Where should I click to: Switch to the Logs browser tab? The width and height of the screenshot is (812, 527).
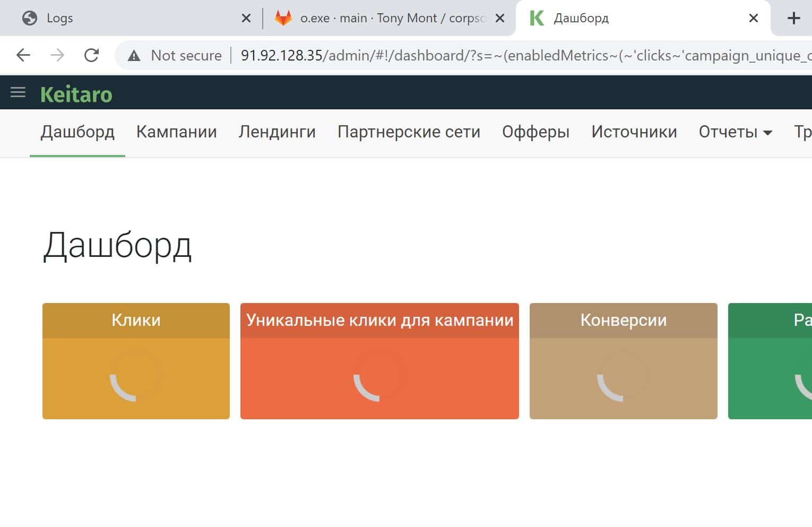coord(127,18)
